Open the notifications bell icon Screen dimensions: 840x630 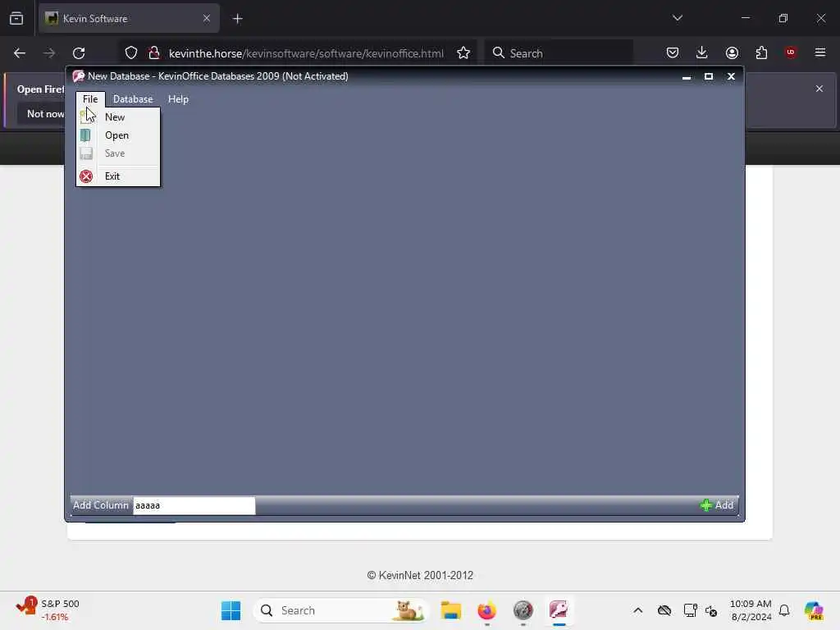click(784, 610)
